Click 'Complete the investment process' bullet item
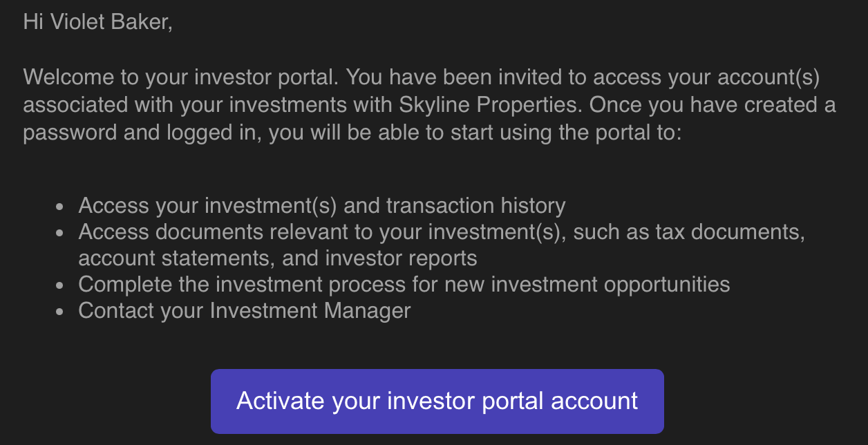 click(404, 284)
